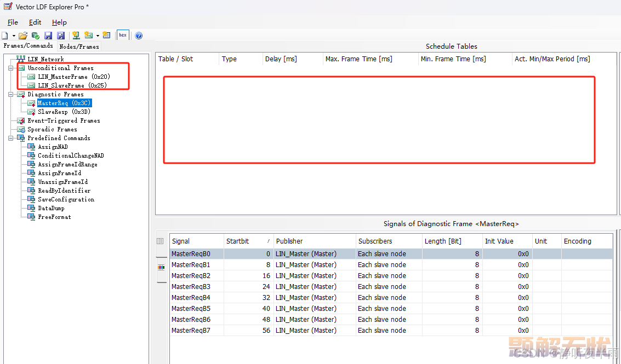Open the new frame dropdown arrow
Screen dimensions: 621x364
[98, 36]
